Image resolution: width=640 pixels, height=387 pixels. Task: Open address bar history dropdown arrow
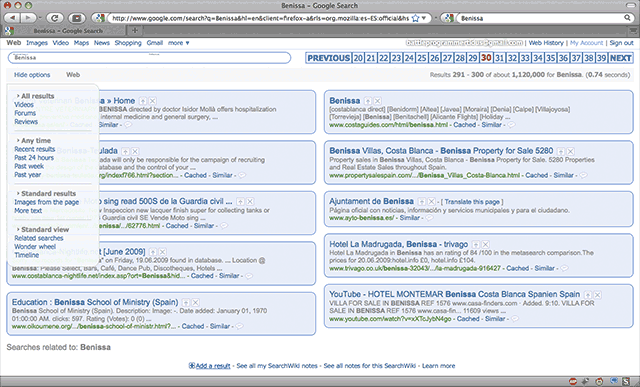coord(424,18)
